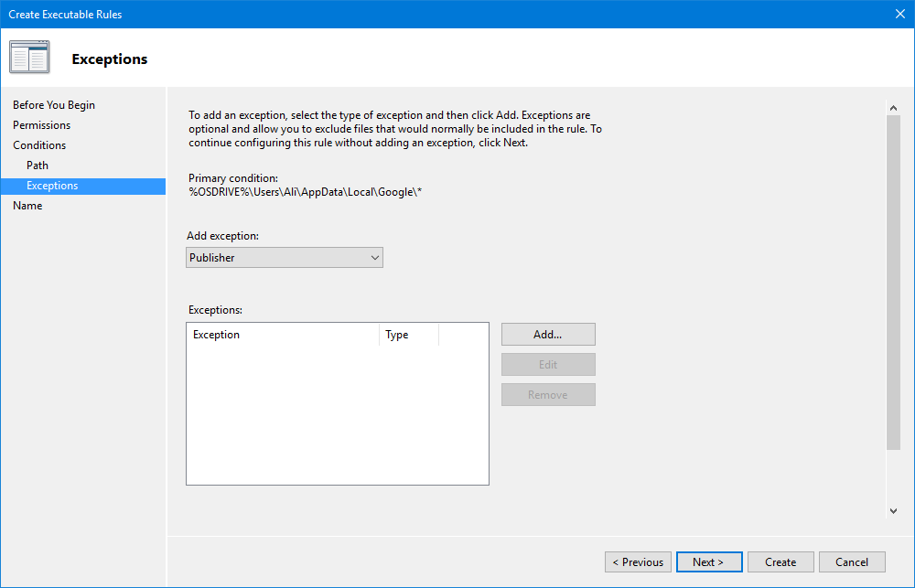Click the wizard icon beside the Exceptions heading

tap(29, 58)
